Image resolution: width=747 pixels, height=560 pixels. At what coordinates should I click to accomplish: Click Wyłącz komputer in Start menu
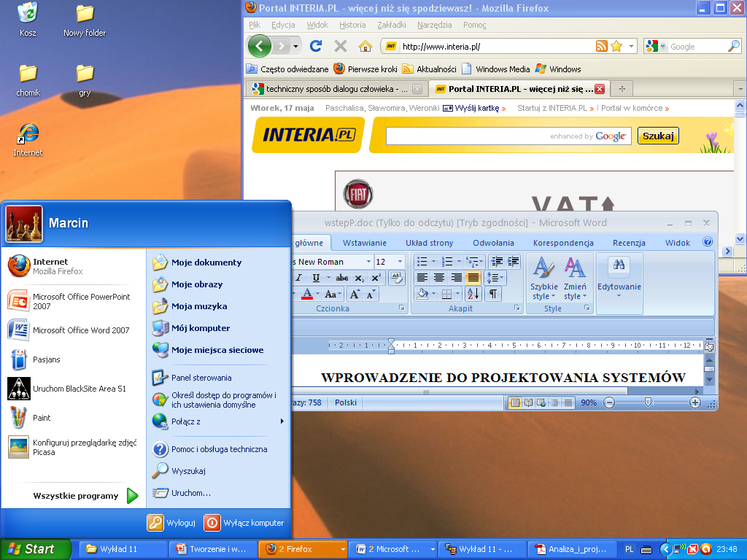(x=244, y=523)
